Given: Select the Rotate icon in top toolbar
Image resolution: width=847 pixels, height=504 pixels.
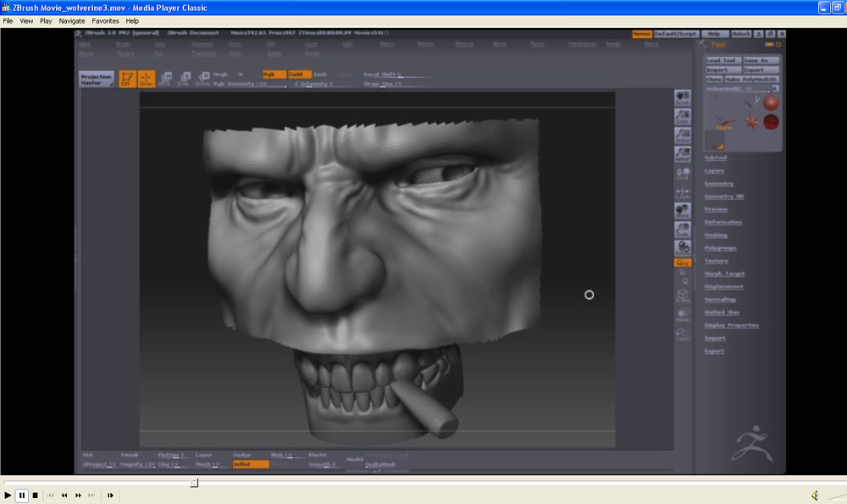Looking at the screenshot, I should [202, 79].
